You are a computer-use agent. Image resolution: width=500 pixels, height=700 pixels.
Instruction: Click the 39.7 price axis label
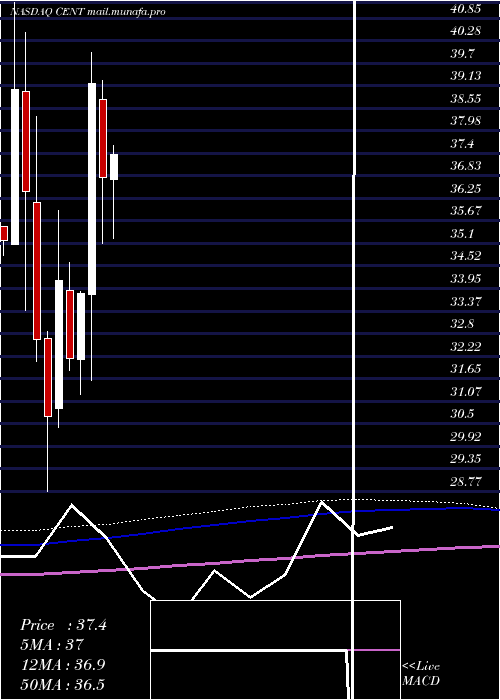click(462, 54)
